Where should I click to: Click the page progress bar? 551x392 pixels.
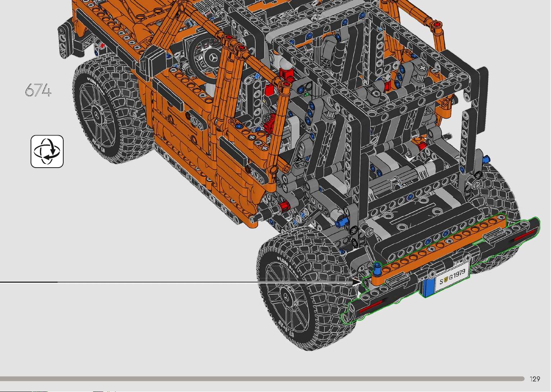[262, 379]
